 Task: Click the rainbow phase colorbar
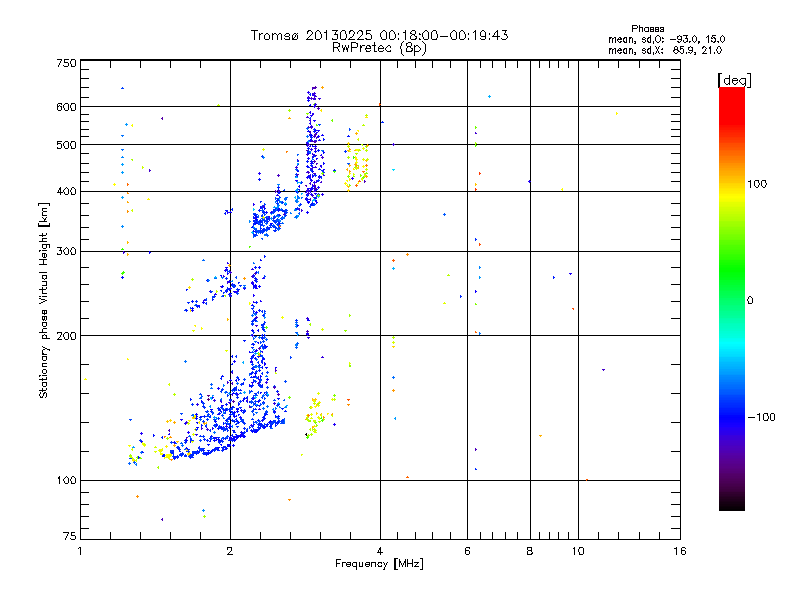point(732,298)
